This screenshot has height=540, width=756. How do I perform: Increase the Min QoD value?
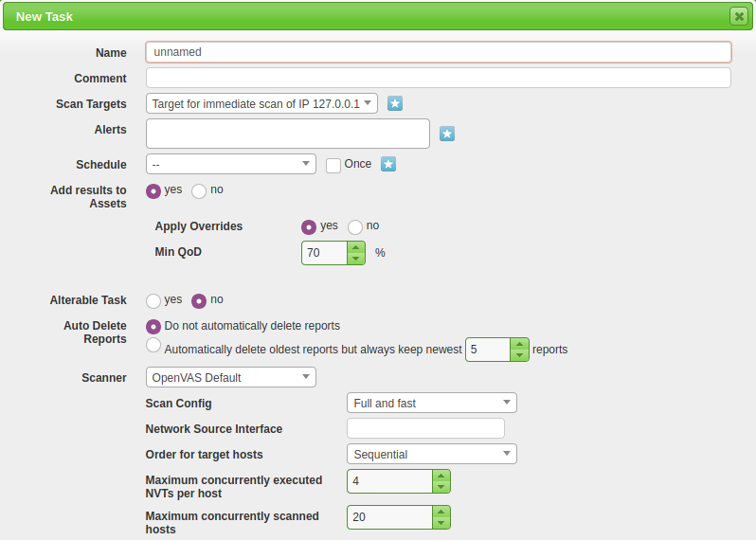click(x=355, y=247)
